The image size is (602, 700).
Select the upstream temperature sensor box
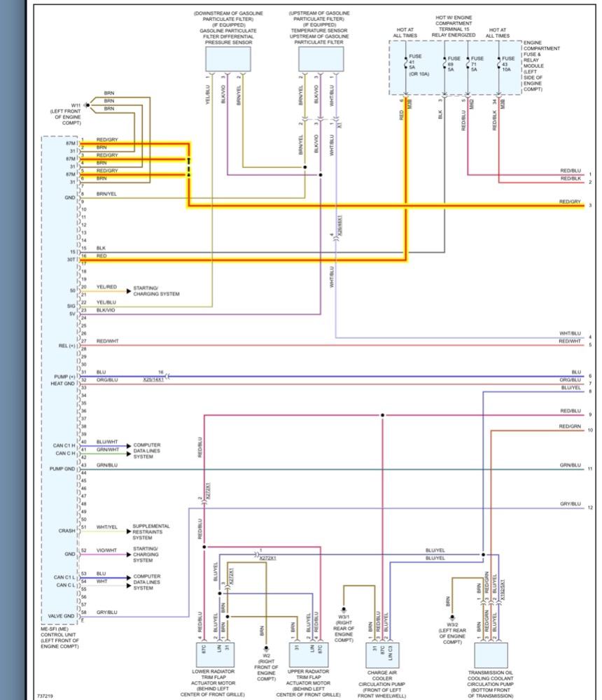321,59
